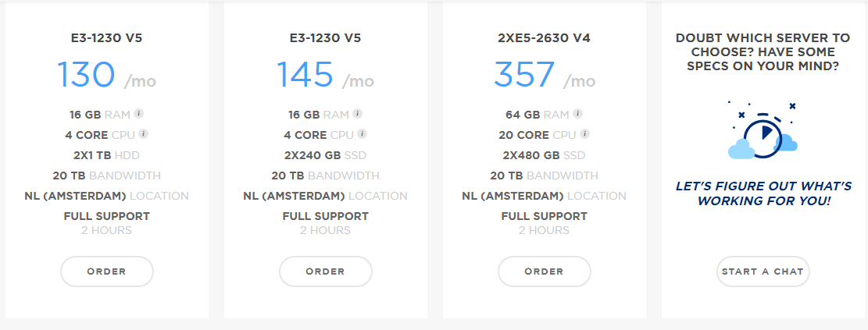Click RAM info icon on 130/mo plan
Image resolution: width=868 pixels, height=330 pixels.
(x=139, y=114)
